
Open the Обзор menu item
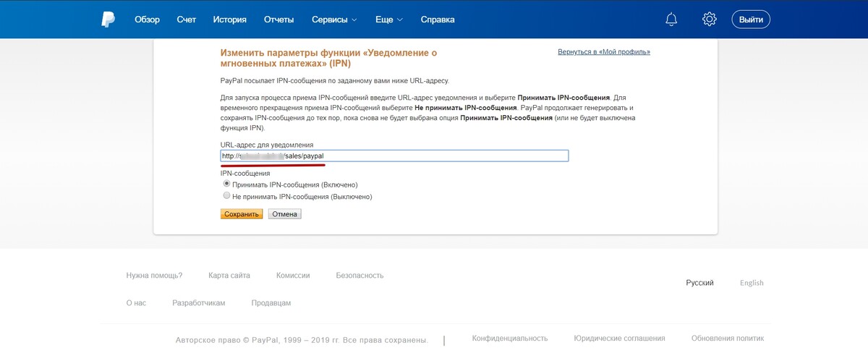pos(147,20)
